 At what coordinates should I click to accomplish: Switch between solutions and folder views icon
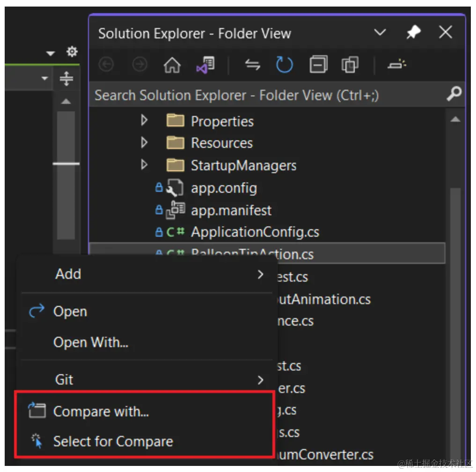pos(206,65)
